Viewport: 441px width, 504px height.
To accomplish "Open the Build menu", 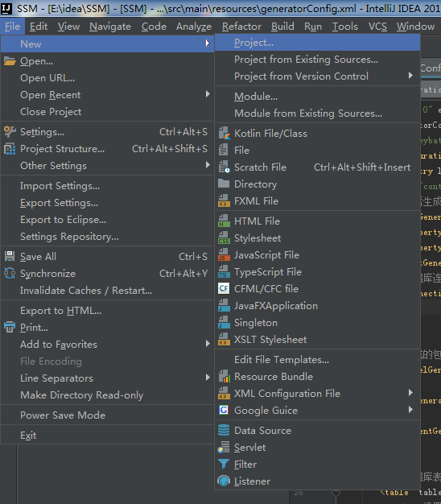I will [x=282, y=27].
